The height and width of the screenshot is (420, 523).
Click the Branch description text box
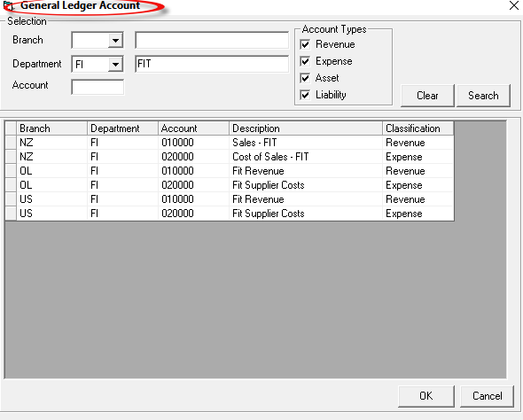pos(212,41)
